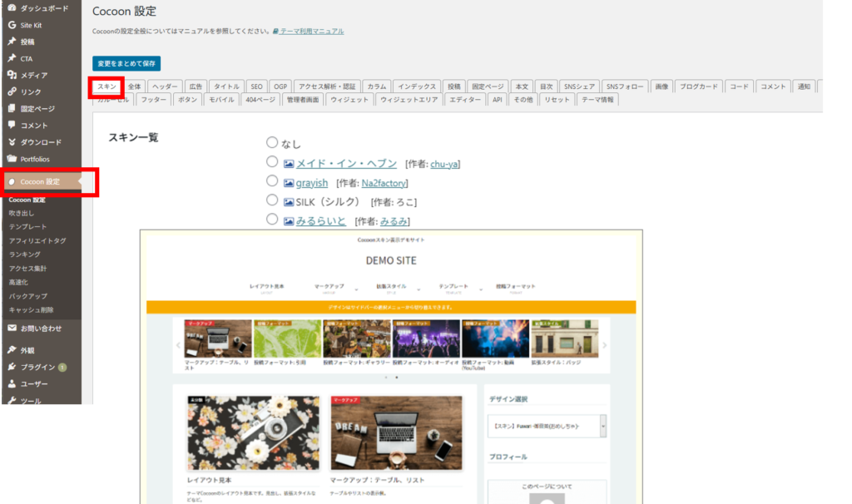
Task: Open the テーマ情報 tab
Action: tap(597, 100)
